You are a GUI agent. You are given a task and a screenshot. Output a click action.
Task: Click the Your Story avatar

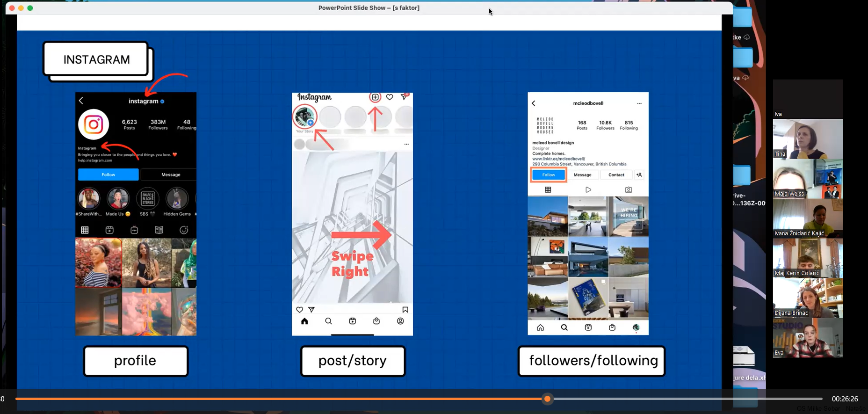click(x=305, y=117)
